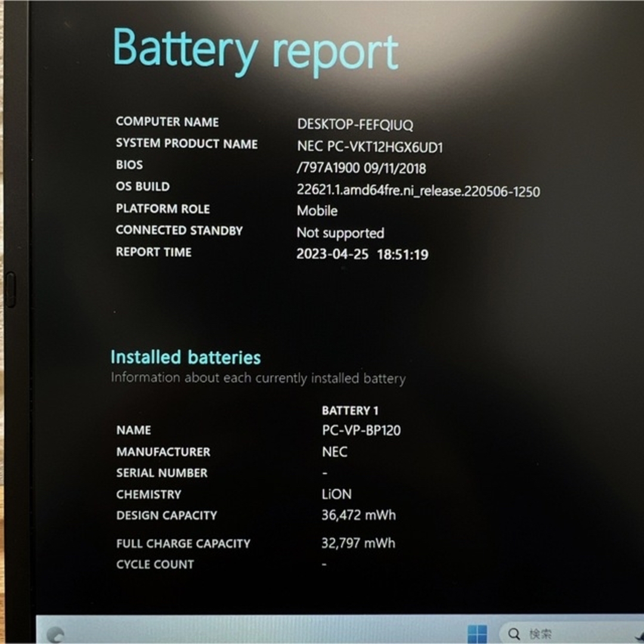This screenshot has width=644, height=644.
Task: Select the /797A1900 09/11/2018 BIOS value
Action: tap(361, 168)
